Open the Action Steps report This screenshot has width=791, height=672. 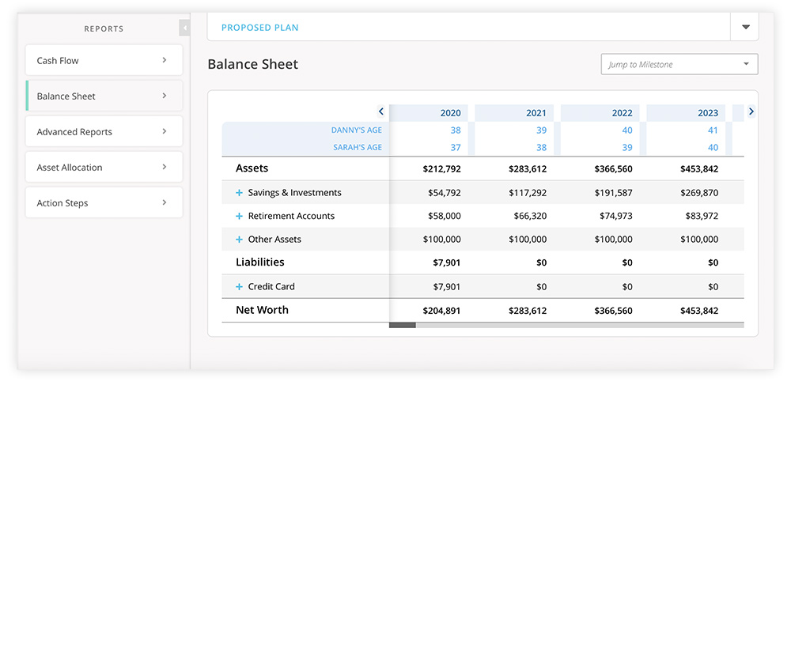pos(104,202)
